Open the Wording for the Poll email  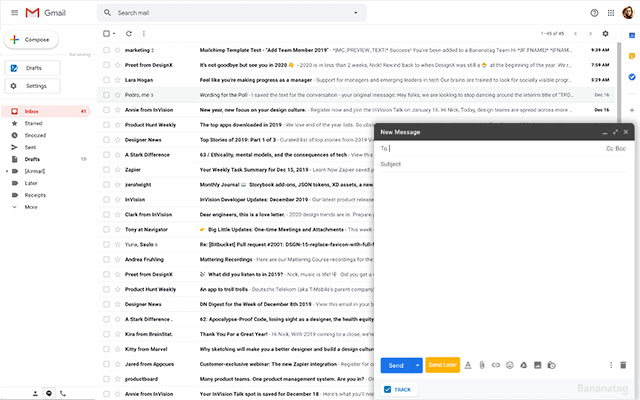[356, 95]
